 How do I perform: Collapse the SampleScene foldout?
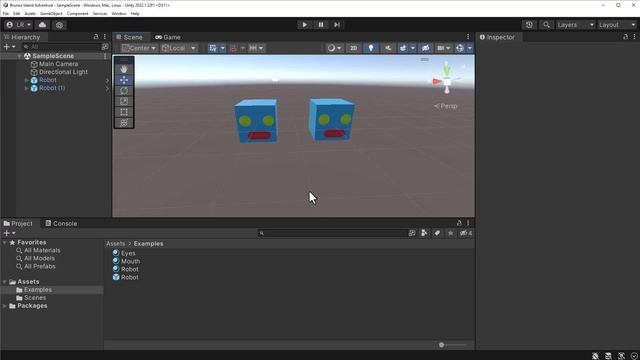click(x=19, y=56)
